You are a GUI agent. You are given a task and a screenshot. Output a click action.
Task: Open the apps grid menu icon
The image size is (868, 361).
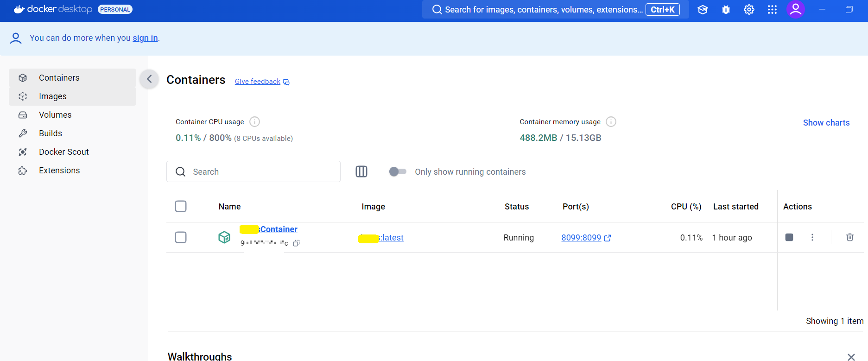point(772,10)
